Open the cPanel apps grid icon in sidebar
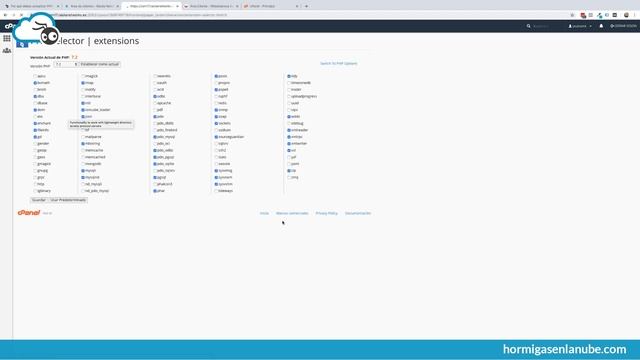This screenshot has width=640, height=360. click(x=7, y=38)
